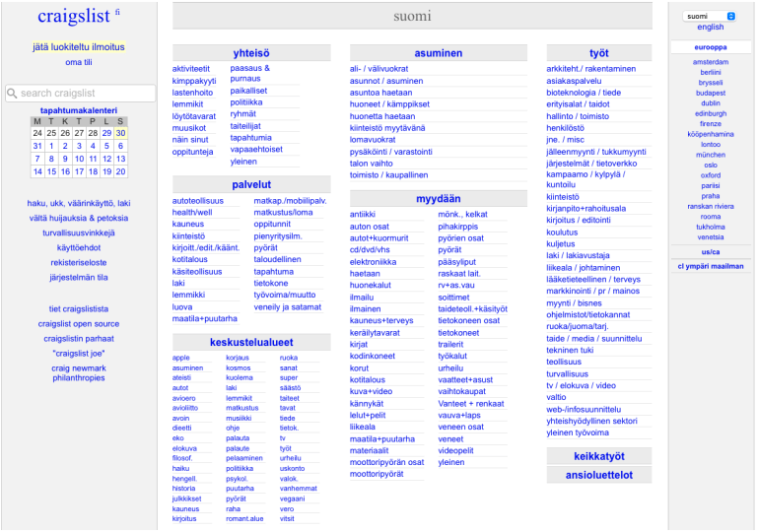757x532 pixels.
Task: Open markkinointi / pr / mainos link
Action: click(592, 291)
